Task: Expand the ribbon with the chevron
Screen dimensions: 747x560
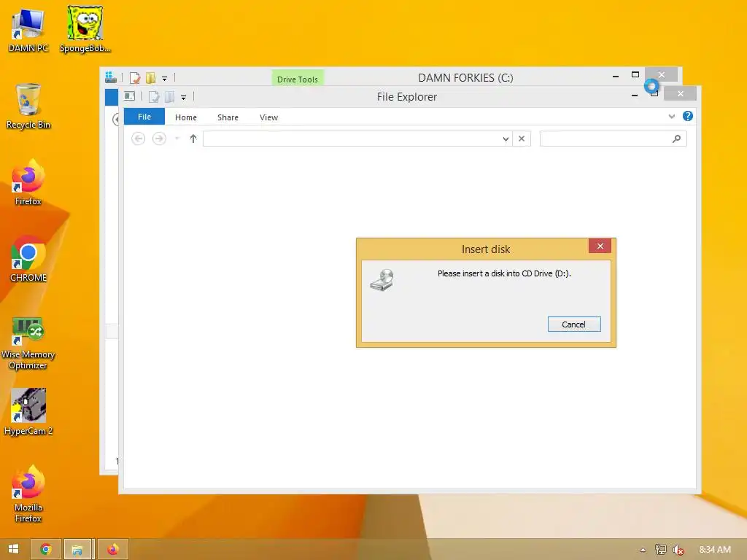Action: click(672, 116)
